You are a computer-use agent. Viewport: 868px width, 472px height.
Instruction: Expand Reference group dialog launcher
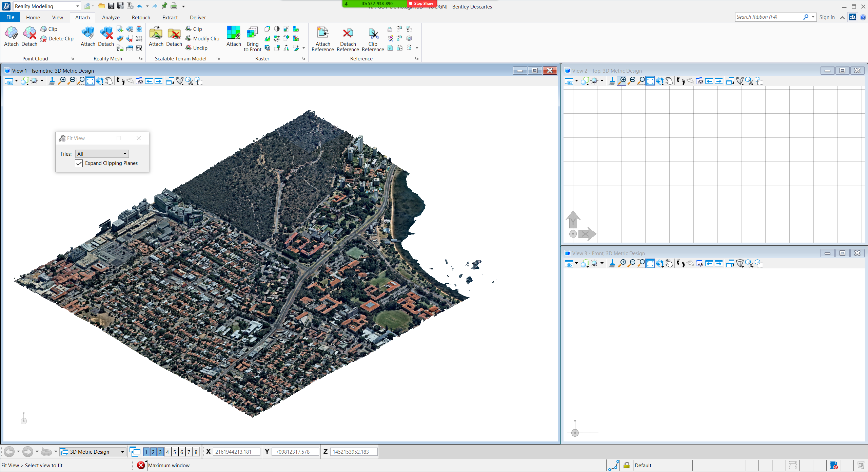417,58
